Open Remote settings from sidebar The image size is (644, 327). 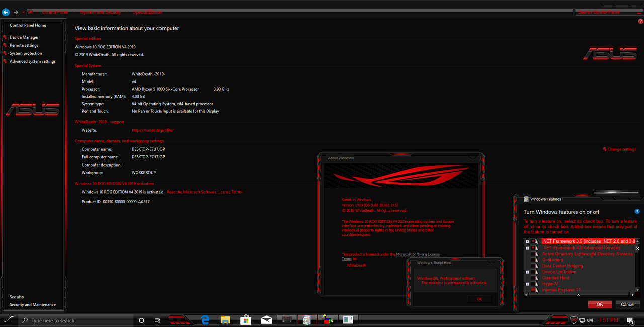click(24, 45)
